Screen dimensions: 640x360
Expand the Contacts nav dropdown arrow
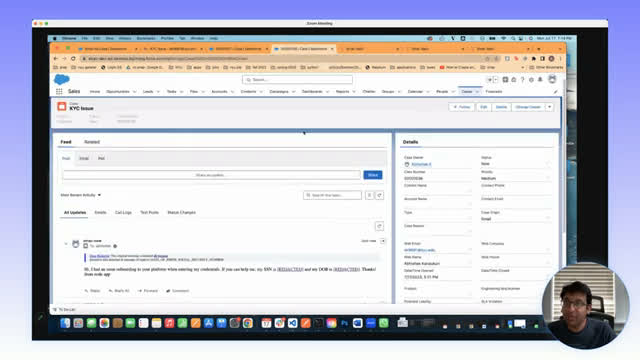tap(261, 92)
